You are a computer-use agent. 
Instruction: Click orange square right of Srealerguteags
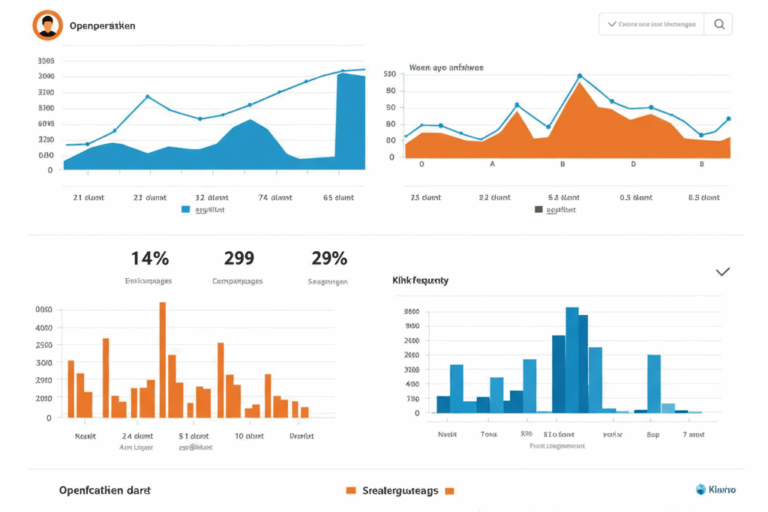coord(449,491)
